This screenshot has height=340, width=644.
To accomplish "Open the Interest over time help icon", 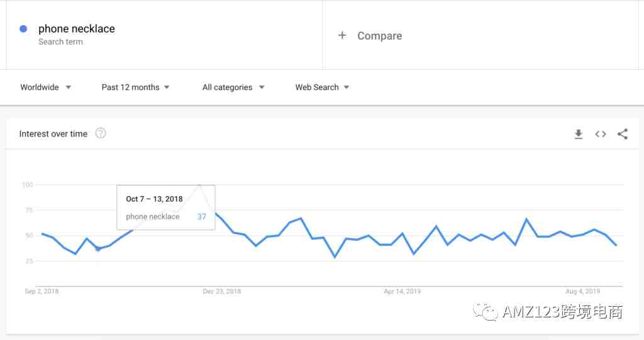I will (x=101, y=133).
